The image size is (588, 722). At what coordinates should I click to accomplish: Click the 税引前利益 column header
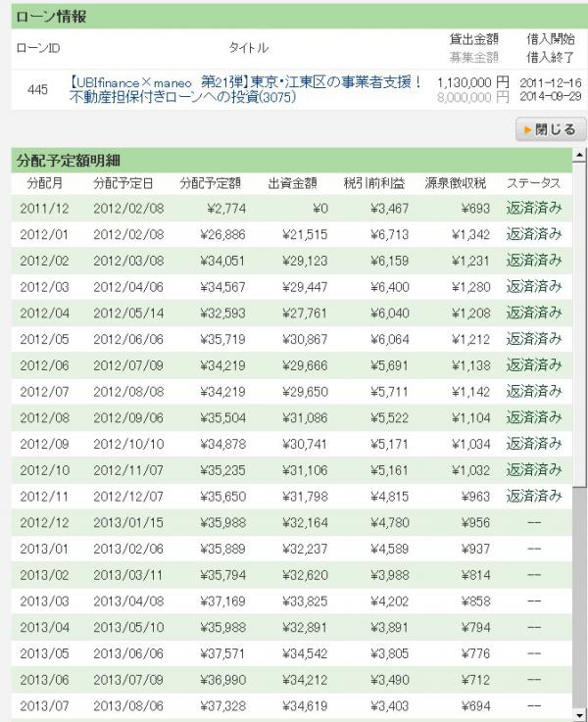[374, 183]
